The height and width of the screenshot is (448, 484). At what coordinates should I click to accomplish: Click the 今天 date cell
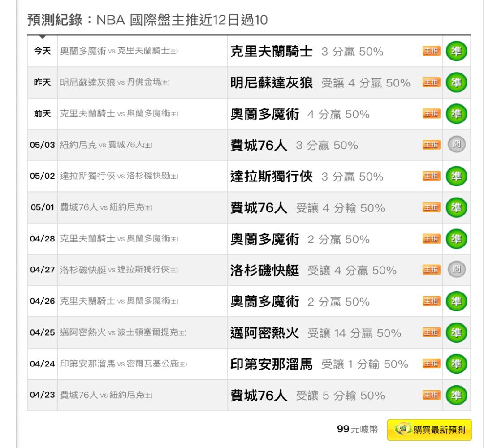(x=42, y=51)
